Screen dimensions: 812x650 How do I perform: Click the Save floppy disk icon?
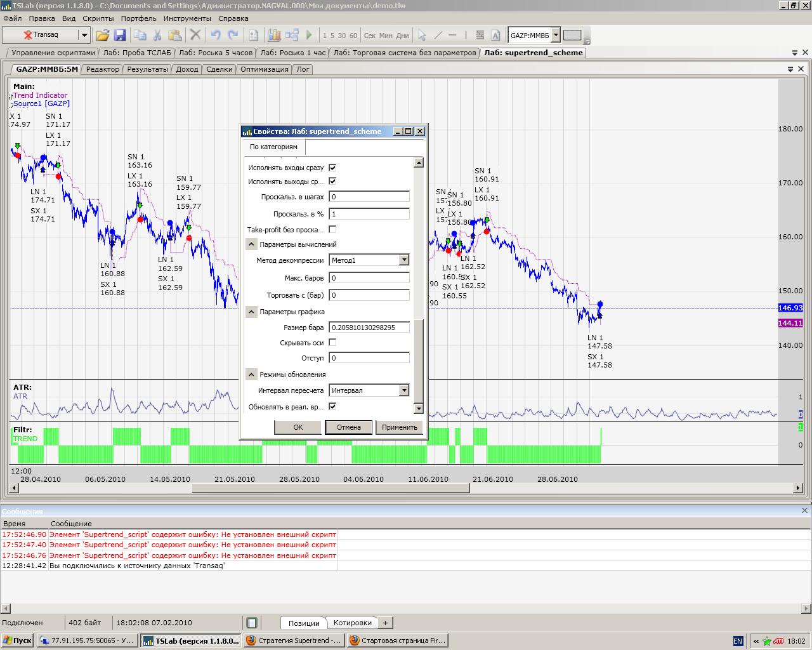pos(119,36)
